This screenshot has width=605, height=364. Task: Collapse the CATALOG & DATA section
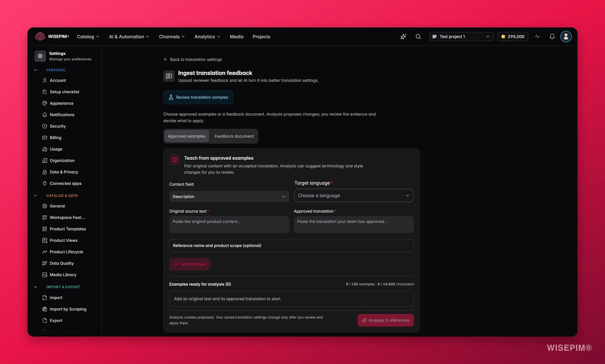(36, 195)
